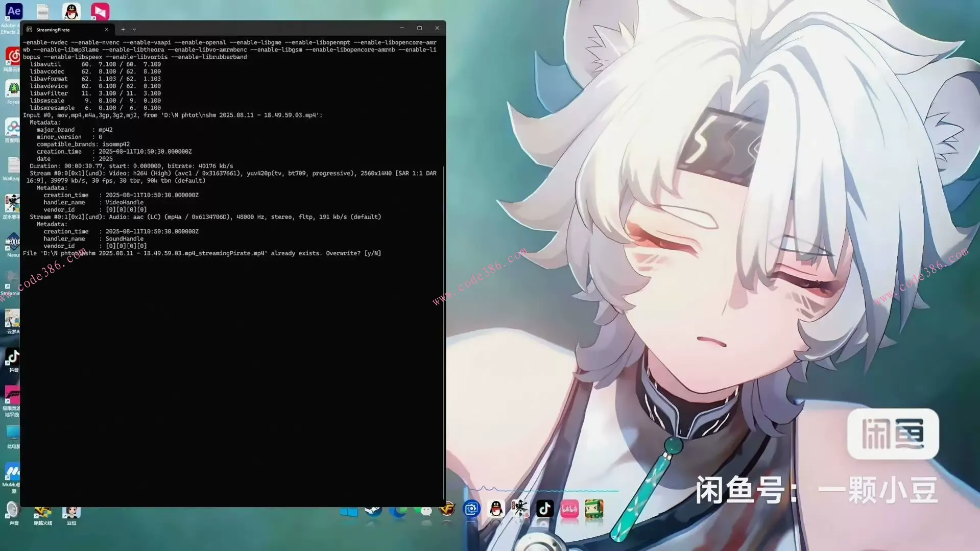The height and width of the screenshot is (551, 980).
Task: Open bilibili from the taskbar
Action: 569,509
